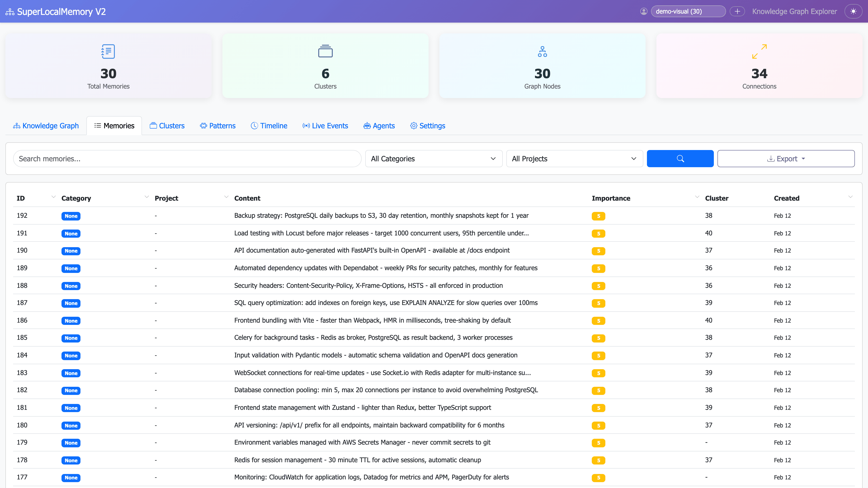Viewport: 868px width, 488px height.
Task: Switch to the Agents tab
Action: pos(379,126)
